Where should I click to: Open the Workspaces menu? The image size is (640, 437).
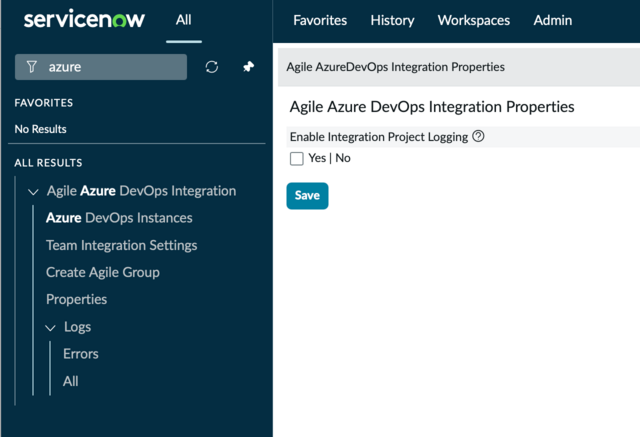[x=473, y=20]
